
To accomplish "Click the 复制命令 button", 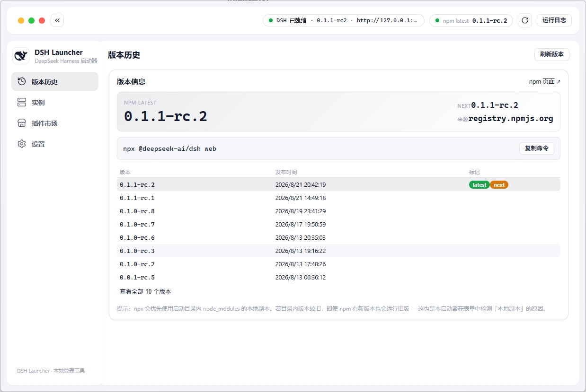I will [537, 148].
